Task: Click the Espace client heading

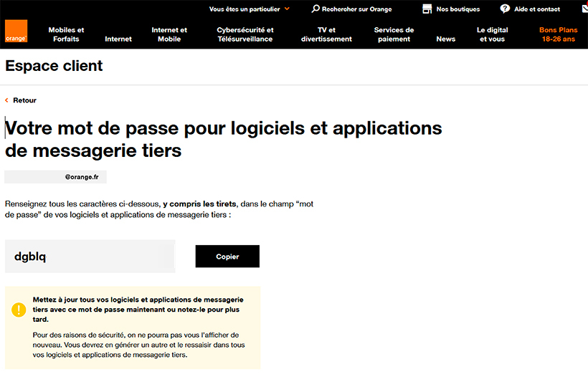Action: (54, 65)
